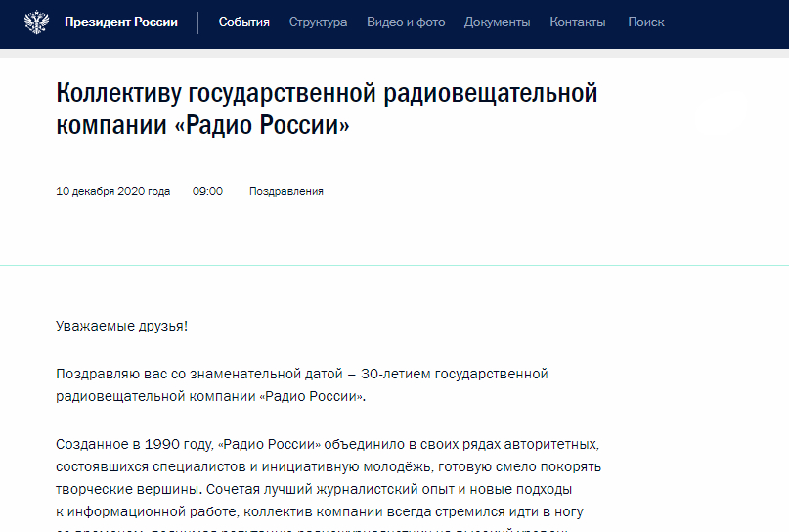Click the date 10 декабря 2020 года
Image resolution: width=789 pixels, height=532 pixels.
[112, 191]
